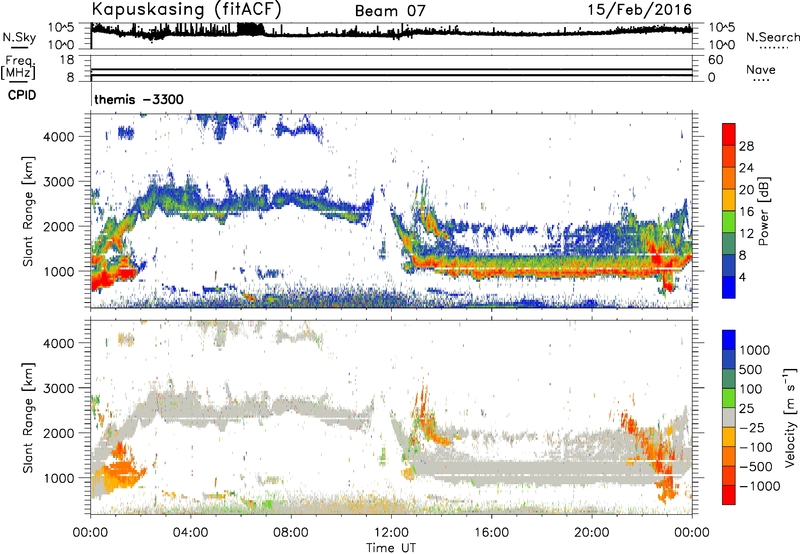
Task: Click the "500" tick on Velocity colorbar
Action: pyautogui.click(x=751, y=370)
